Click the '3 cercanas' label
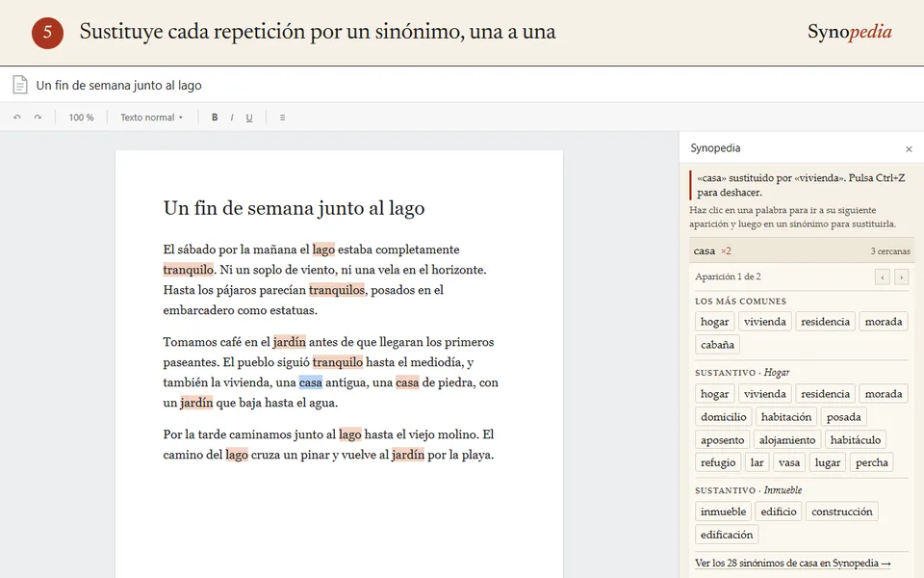 pyautogui.click(x=890, y=251)
